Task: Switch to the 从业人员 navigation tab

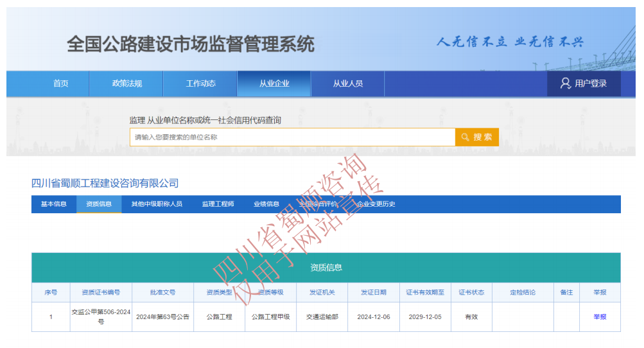Action: tap(348, 83)
